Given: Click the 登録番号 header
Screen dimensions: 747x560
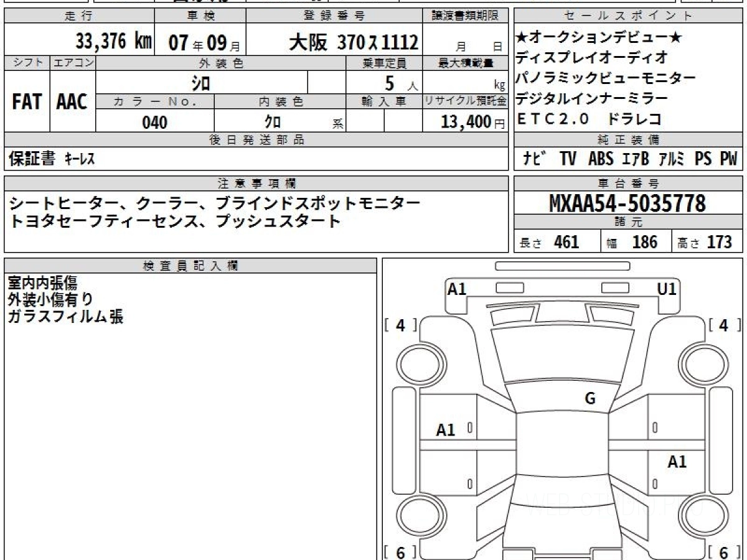Looking at the screenshot, I should (x=335, y=16).
